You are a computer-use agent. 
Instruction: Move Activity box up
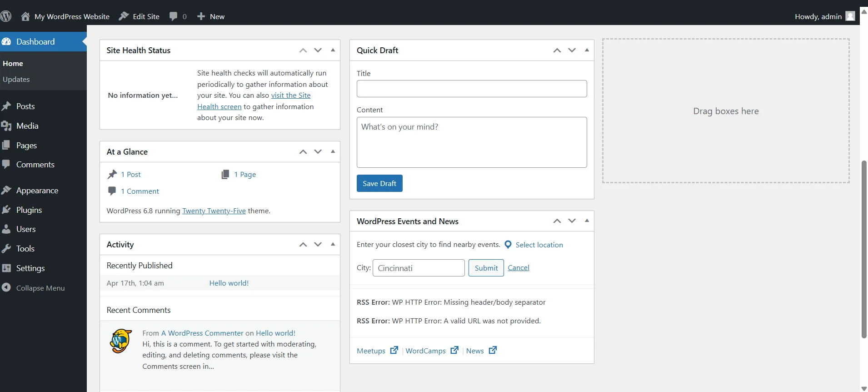pyautogui.click(x=303, y=245)
